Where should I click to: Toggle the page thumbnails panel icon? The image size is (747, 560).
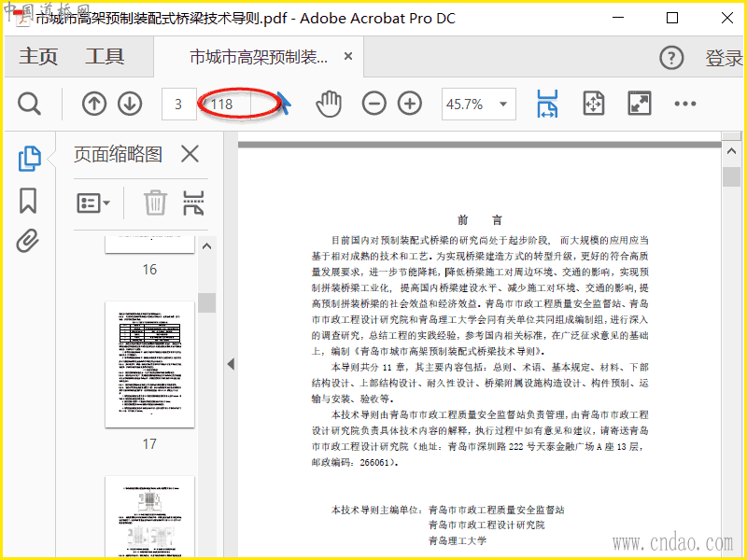click(29, 159)
